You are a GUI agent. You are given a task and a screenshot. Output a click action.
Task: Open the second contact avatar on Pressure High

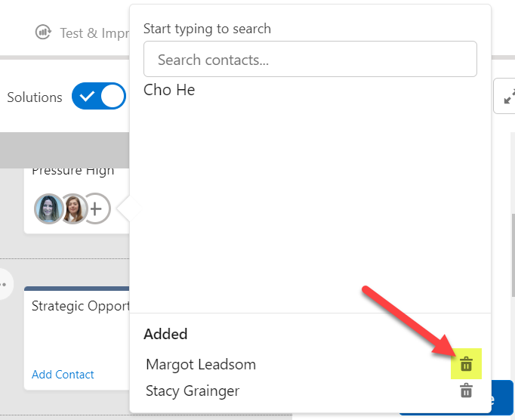click(74, 208)
